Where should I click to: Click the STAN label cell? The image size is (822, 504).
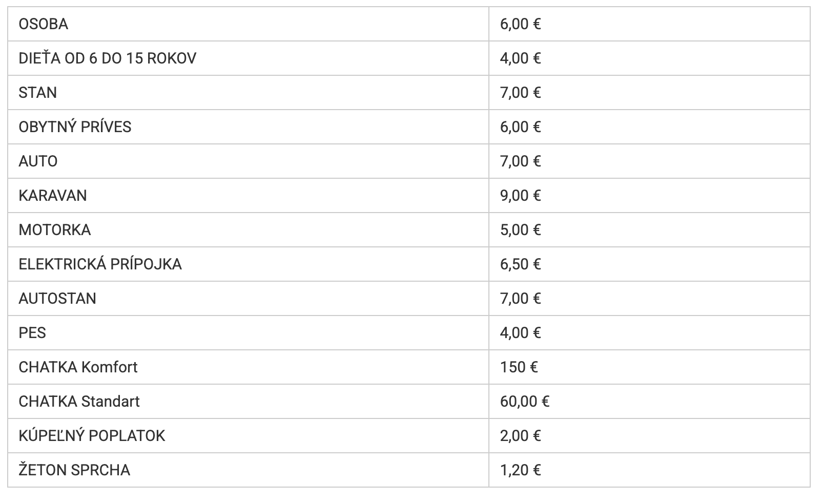point(38,93)
